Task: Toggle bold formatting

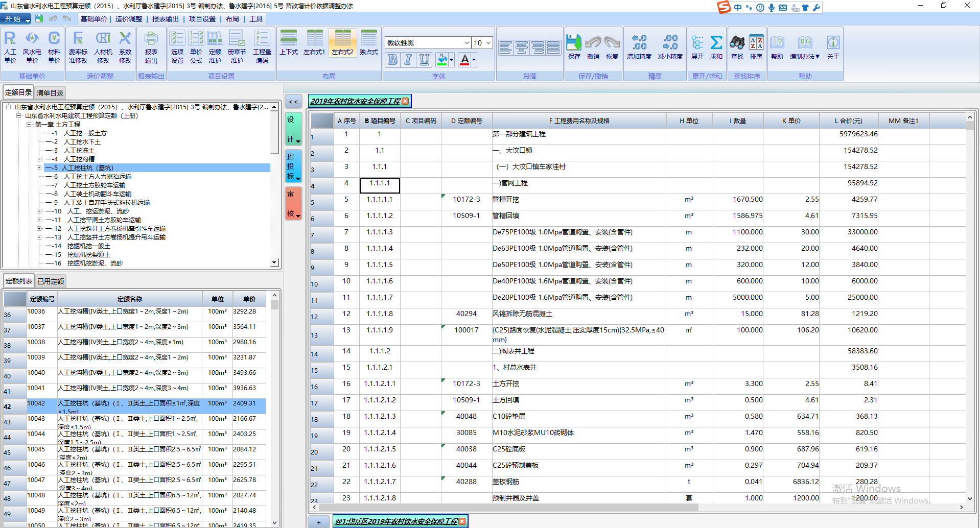Action: tap(392, 60)
